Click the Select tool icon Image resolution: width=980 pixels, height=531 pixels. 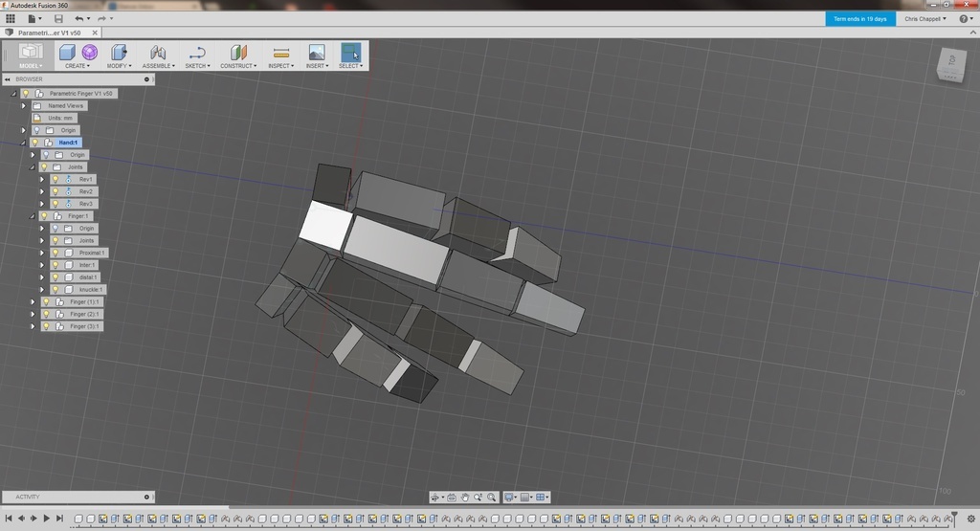point(350,52)
